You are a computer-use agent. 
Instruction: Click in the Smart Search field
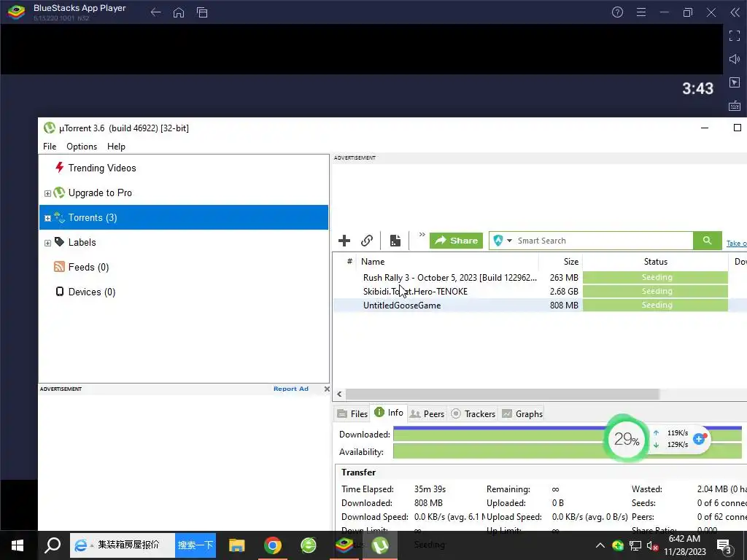(603, 241)
